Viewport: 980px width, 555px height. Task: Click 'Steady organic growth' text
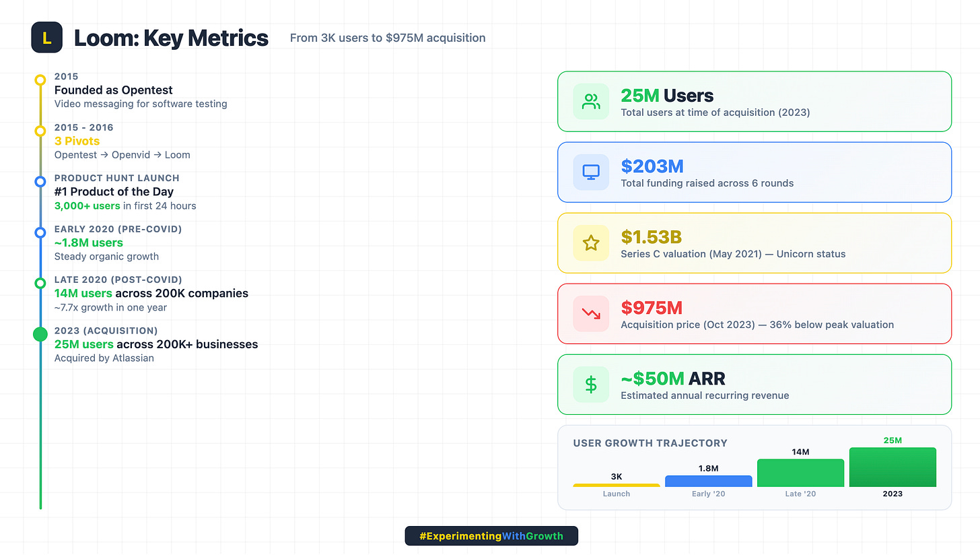coord(106,256)
